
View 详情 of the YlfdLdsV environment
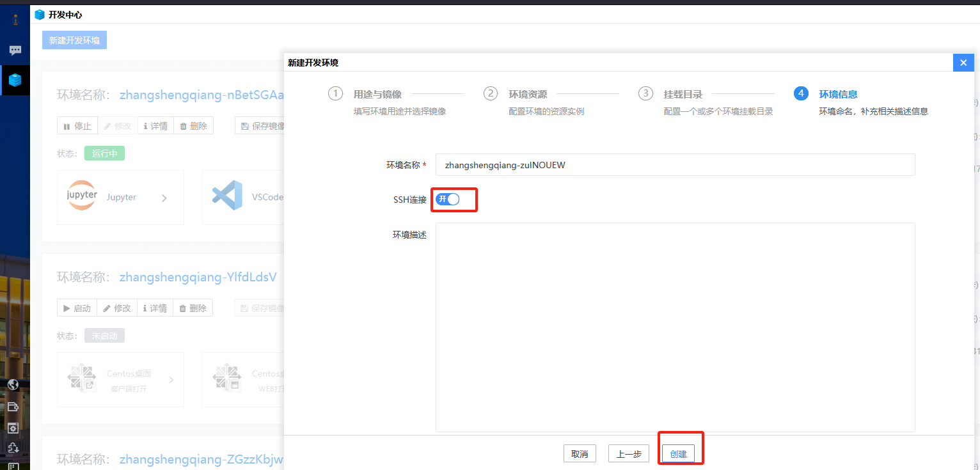point(155,308)
